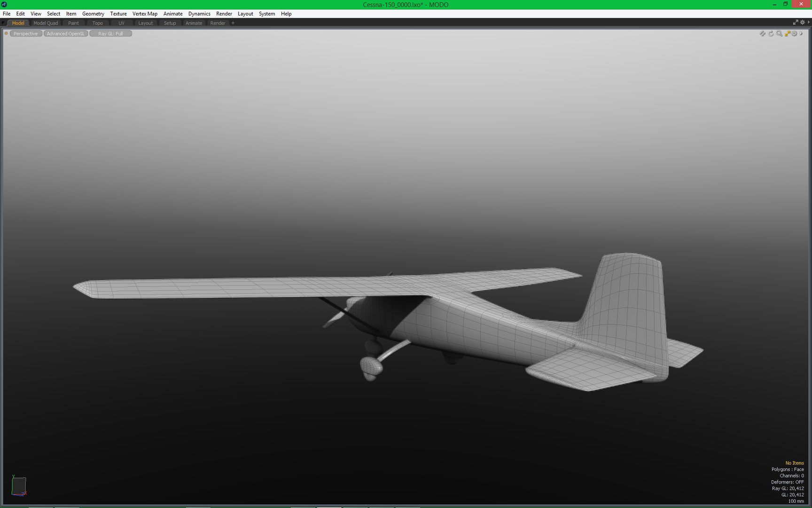Screen dimensions: 812x508
Task: Click the axis orientation cube widget
Action: click(x=19, y=486)
